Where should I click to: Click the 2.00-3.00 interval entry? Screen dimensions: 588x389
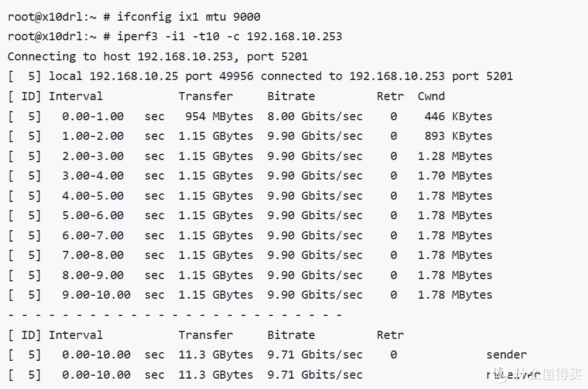[93, 156]
